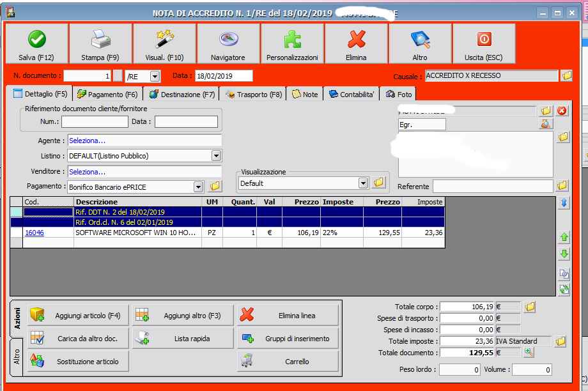The width and height of the screenshot is (588, 391).
Task: Click Sostituzione articolo button
Action: pos(78,362)
